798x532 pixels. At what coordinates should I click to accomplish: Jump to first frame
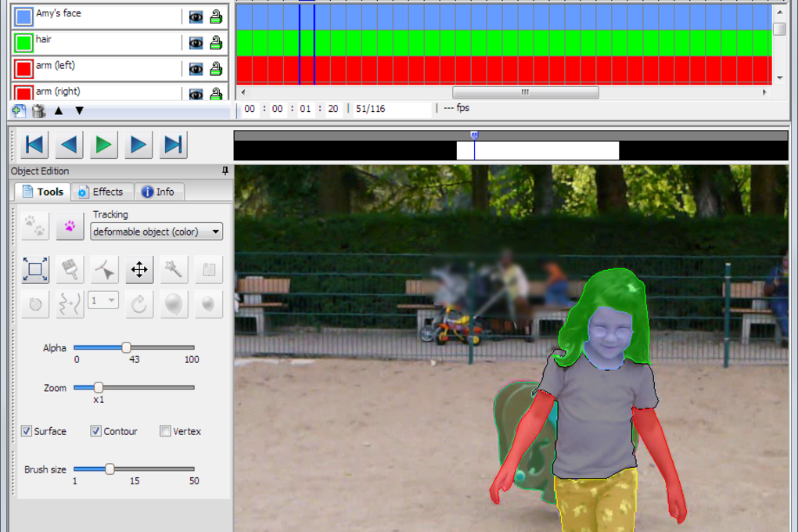pos(34,145)
